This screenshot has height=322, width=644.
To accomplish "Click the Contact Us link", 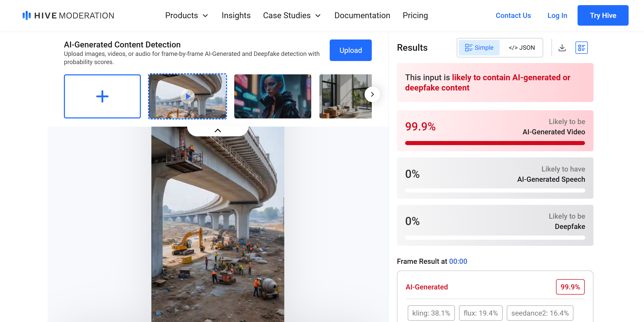I will point(513,15).
